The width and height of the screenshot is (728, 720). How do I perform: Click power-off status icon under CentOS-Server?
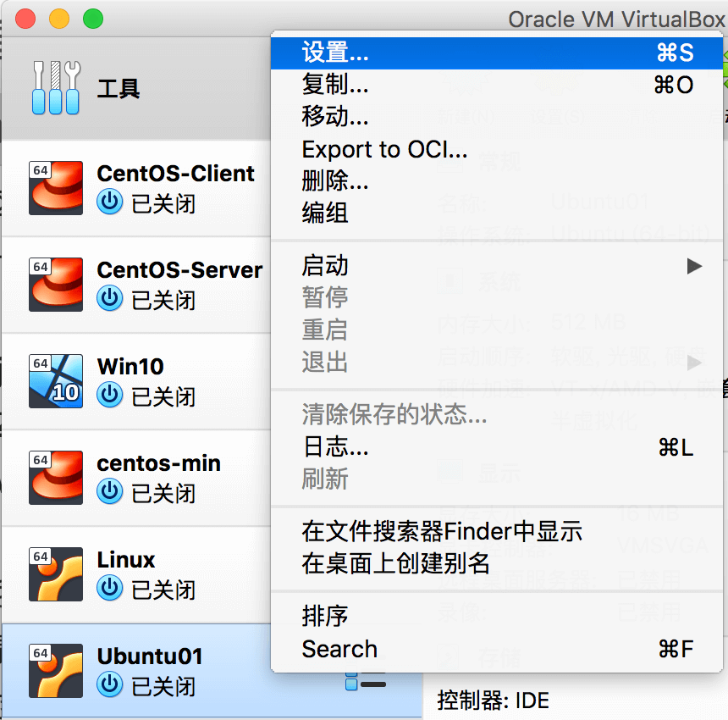[110, 299]
